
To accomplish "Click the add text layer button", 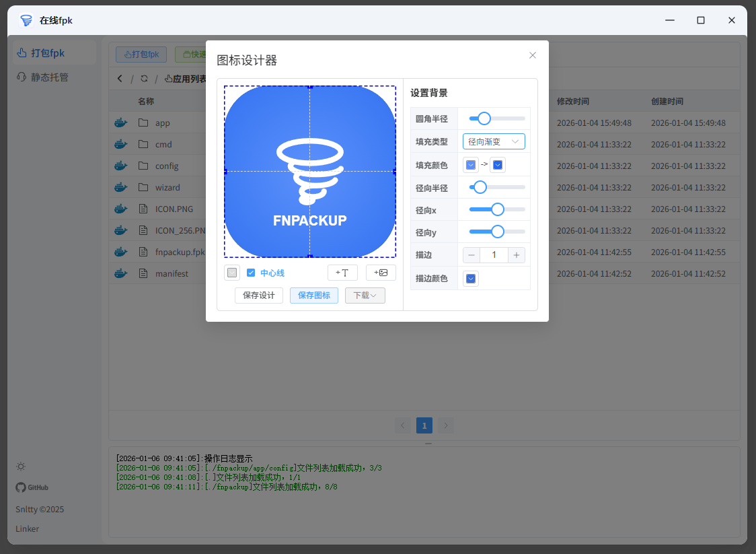I will [342, 273].
